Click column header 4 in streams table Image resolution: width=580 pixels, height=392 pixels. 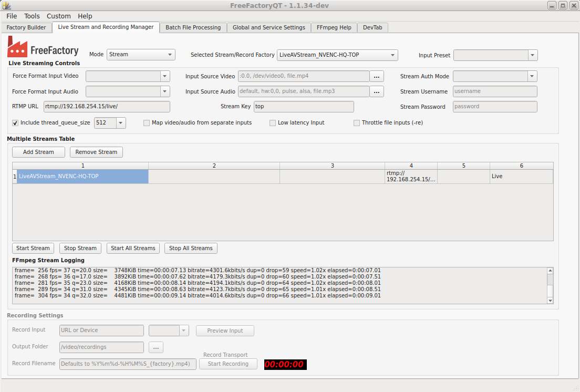click(411, 166)
